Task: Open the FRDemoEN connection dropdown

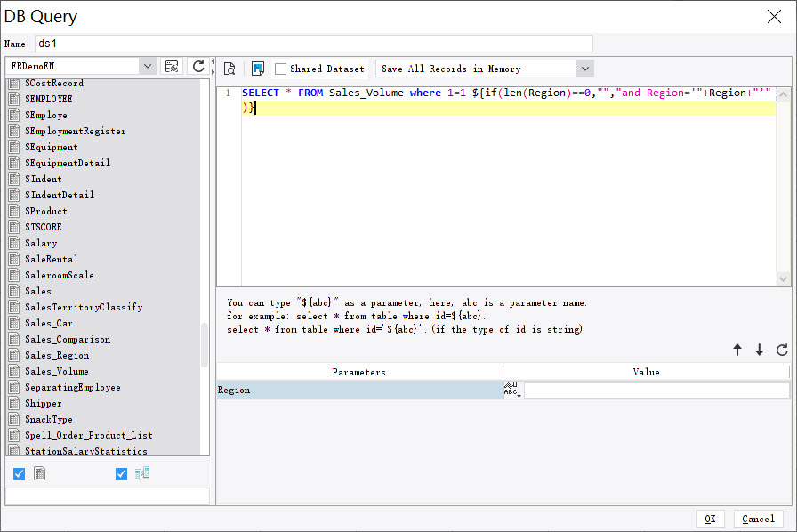Action: 148,66
